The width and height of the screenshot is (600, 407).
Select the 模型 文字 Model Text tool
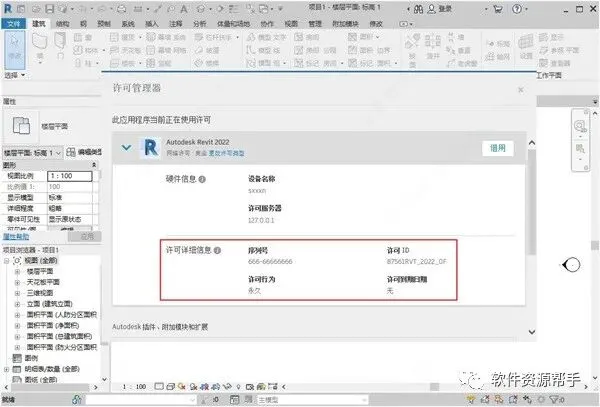coord(266,37)
